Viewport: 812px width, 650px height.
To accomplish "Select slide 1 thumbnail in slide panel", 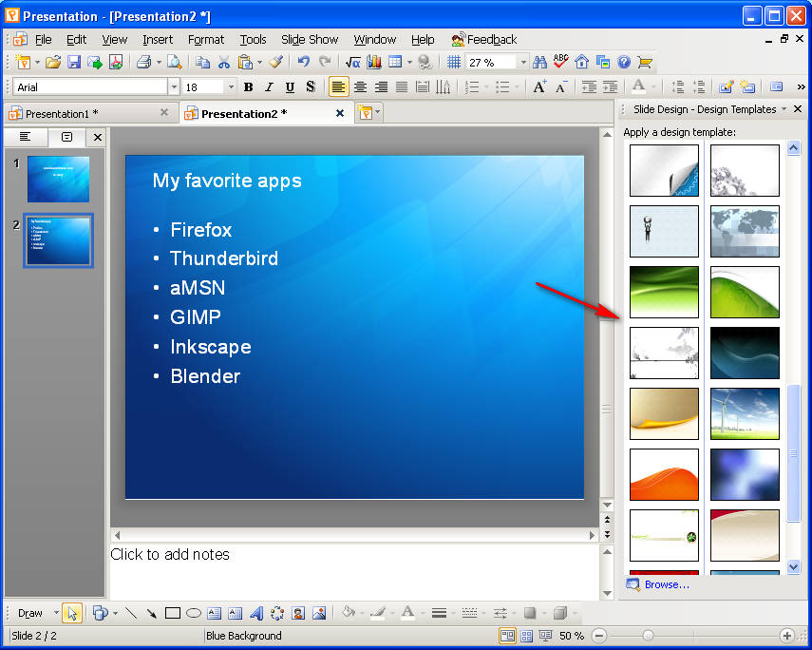I will tap(58, 179).
